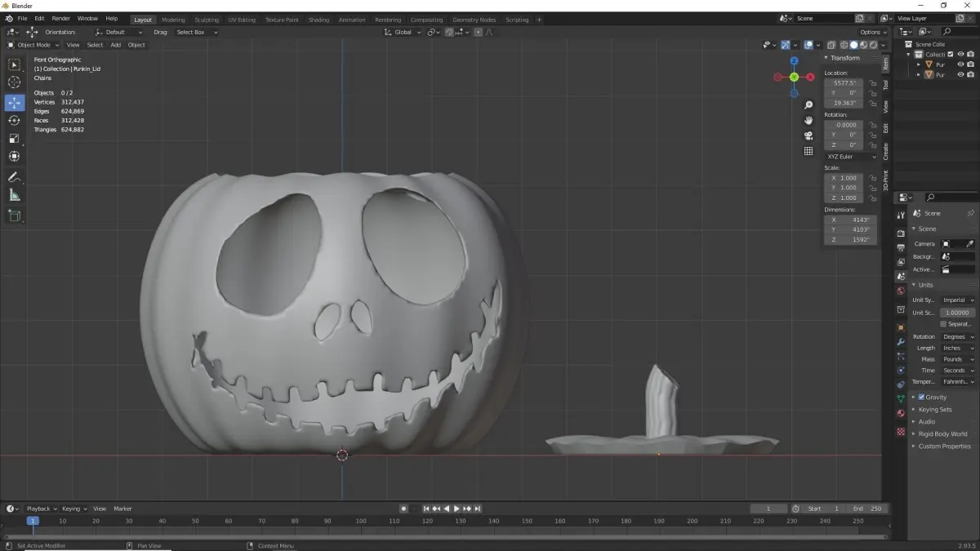Open the Object properties tab icon
980x551 pixels.
[x=901, y=327]
